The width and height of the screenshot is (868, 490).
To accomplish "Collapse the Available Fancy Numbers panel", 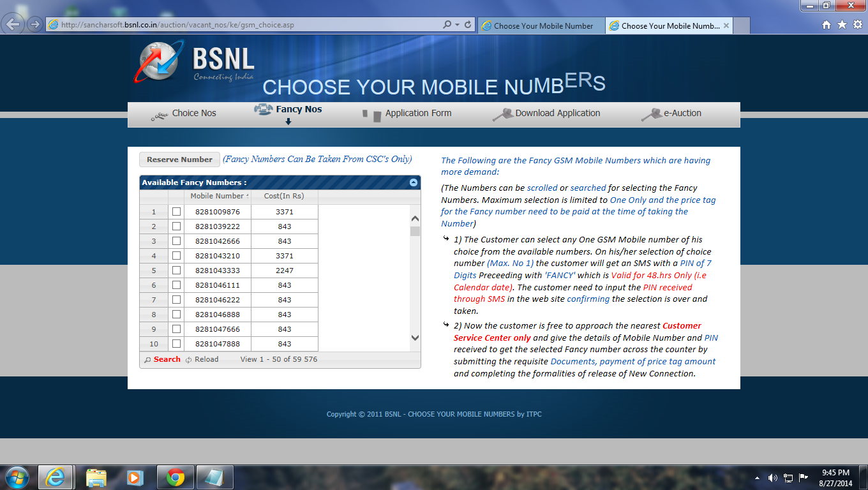I will 414,182.
